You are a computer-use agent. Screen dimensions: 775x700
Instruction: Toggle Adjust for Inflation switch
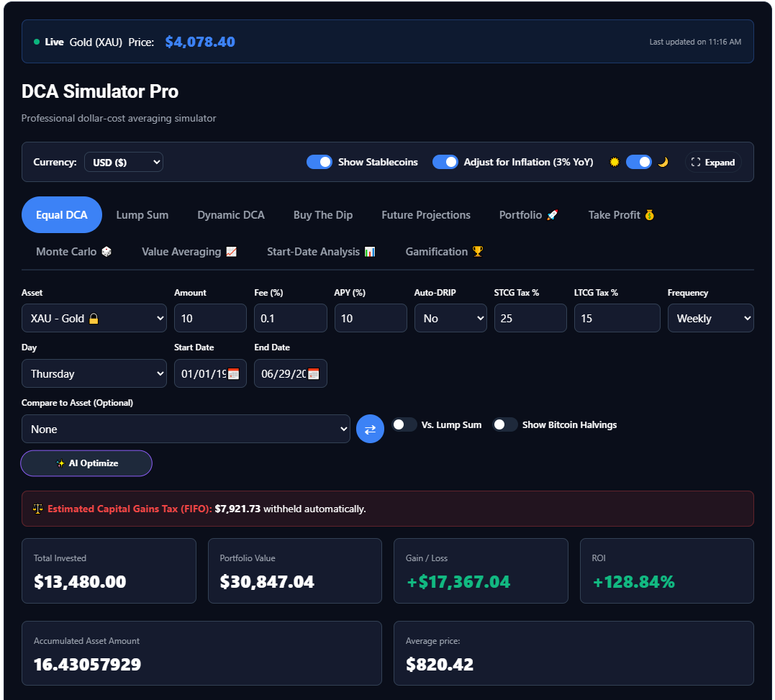pyautogui.click(x=445, y=162)
